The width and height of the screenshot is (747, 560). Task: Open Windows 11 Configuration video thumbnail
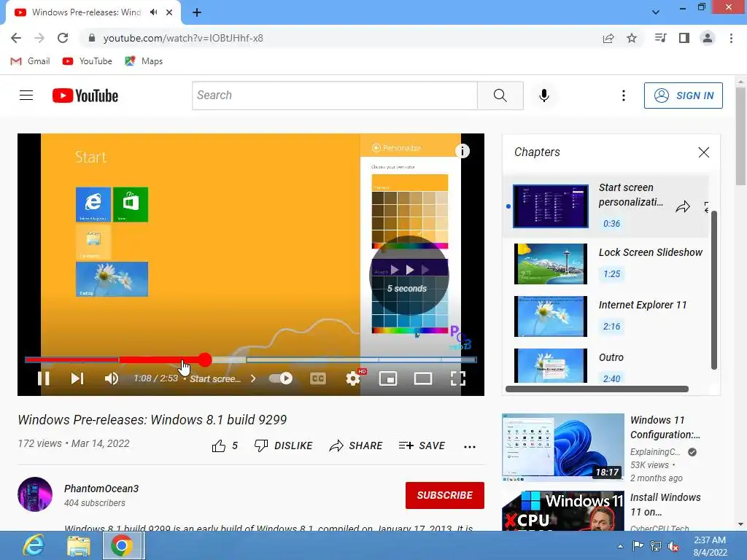click(562, 447)
